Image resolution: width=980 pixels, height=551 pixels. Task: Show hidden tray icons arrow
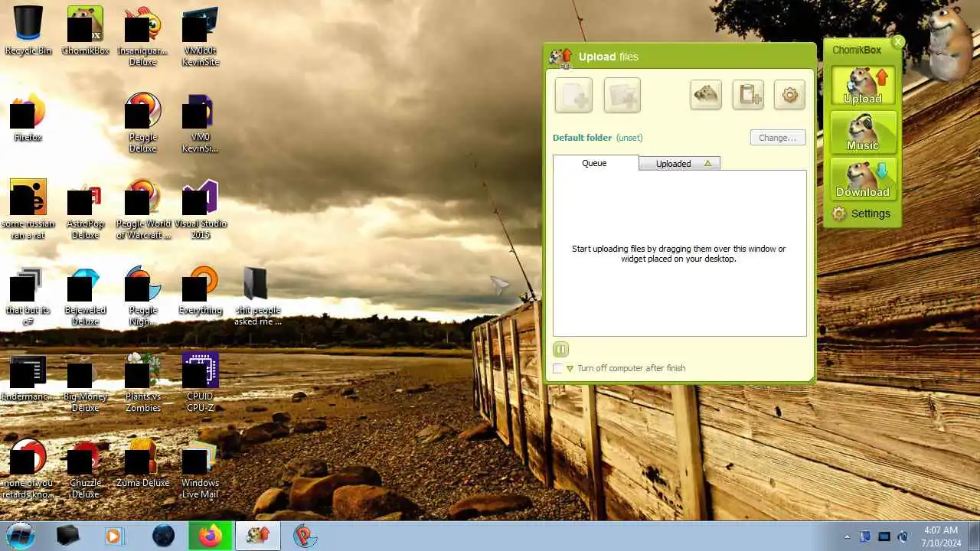[x=847, y=536]
